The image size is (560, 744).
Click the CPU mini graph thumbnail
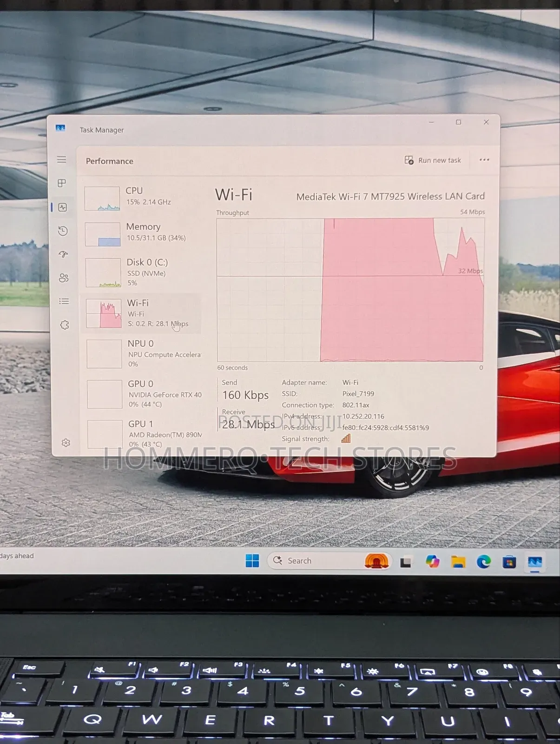point(102,199)
